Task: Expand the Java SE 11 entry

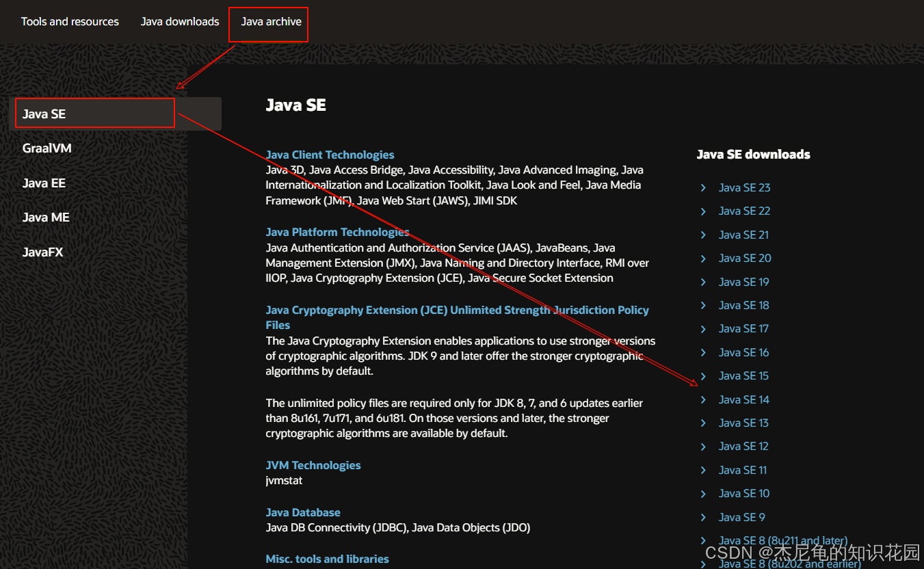Action: click(x=743, y=470)
